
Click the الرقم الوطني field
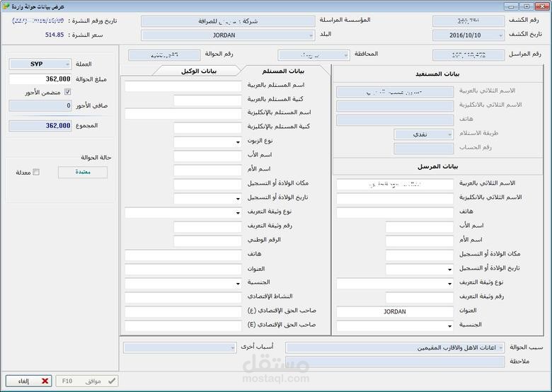click(207, 241)
